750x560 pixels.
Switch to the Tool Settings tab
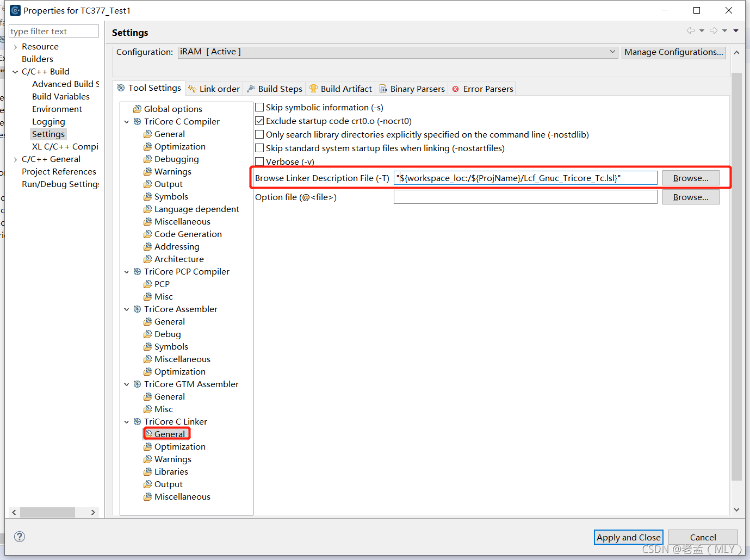(149, 88)
